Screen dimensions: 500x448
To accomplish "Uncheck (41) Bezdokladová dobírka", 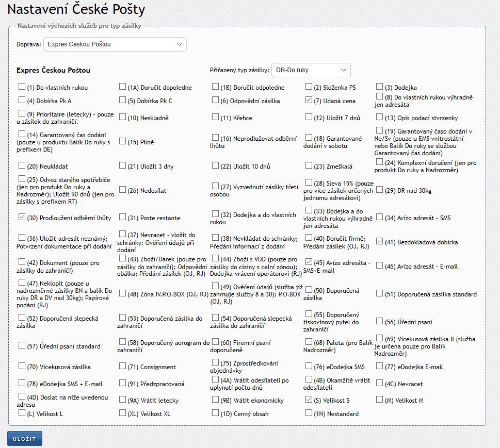I will [x=380, y=241].
